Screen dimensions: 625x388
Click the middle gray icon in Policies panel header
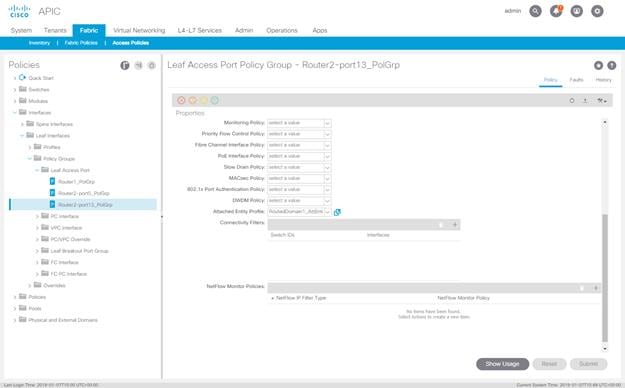[138, 65]
